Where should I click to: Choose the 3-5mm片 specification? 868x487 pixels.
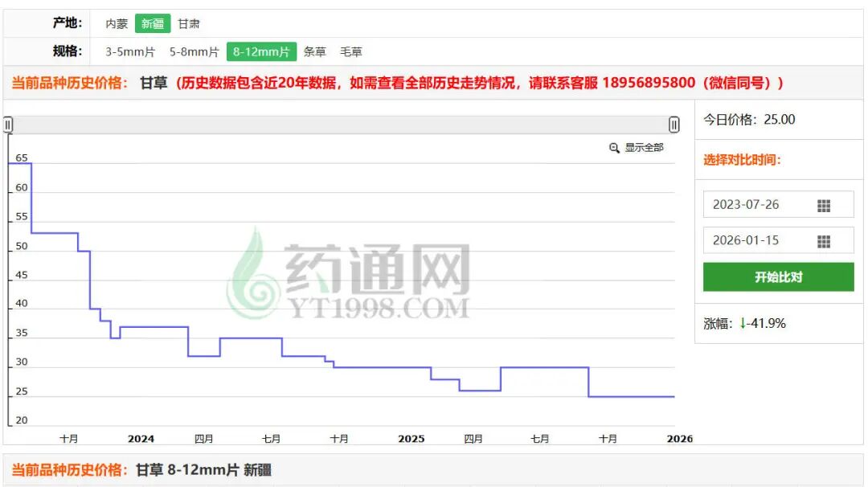tap(131, 52)
